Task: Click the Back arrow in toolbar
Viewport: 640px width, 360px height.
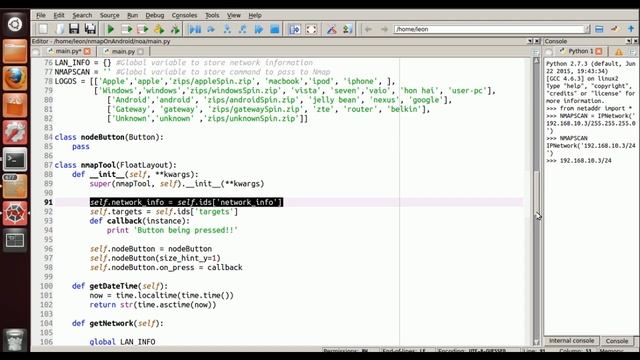Action: click(368, 29)
